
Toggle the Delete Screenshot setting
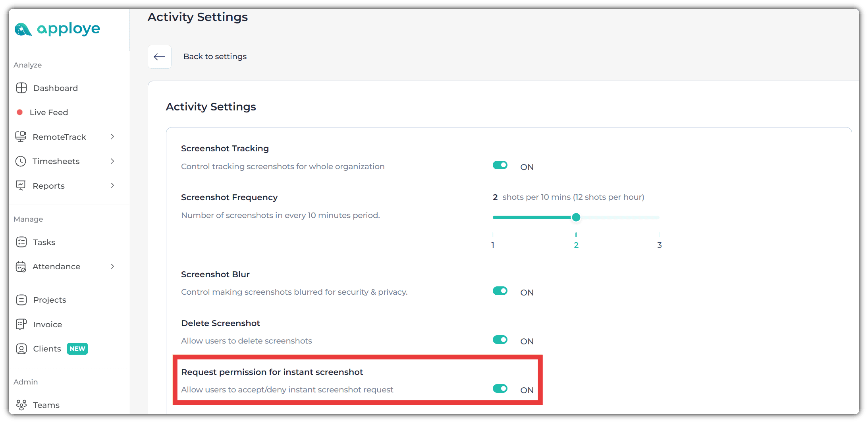point(500,340)
